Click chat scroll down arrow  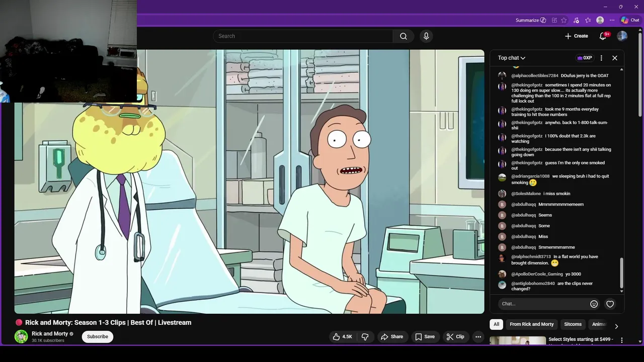(622, 291)
